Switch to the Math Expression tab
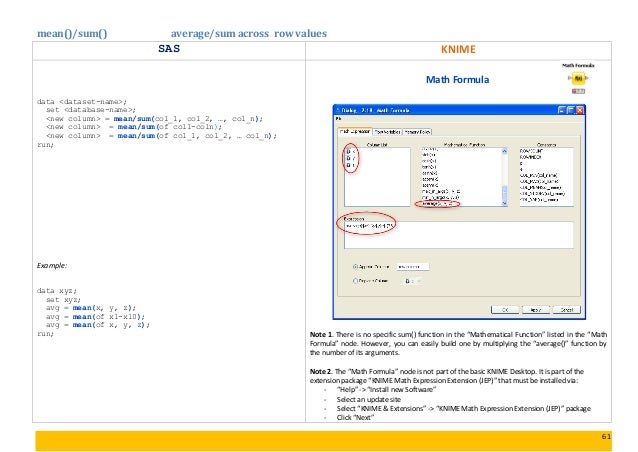Screen dimensions: 638x452 coord(355,131)
